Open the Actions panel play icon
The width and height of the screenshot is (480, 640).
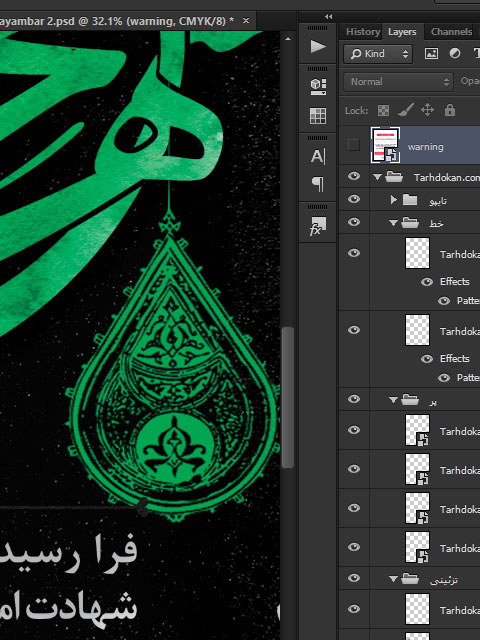318,47
